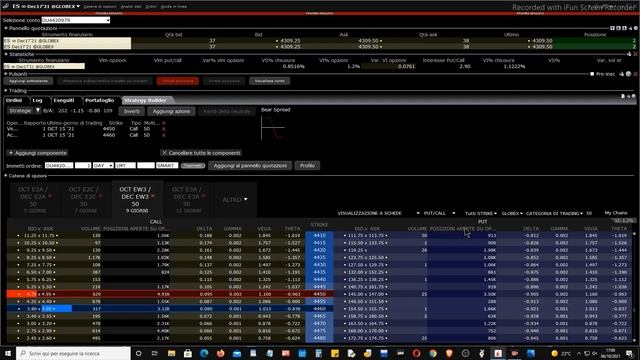Image resolution: width=640 pixels, height=360 pixels.
Task: Open Brave browser from the taskbar
Action: pyautogui.click(x=449, y=353)
